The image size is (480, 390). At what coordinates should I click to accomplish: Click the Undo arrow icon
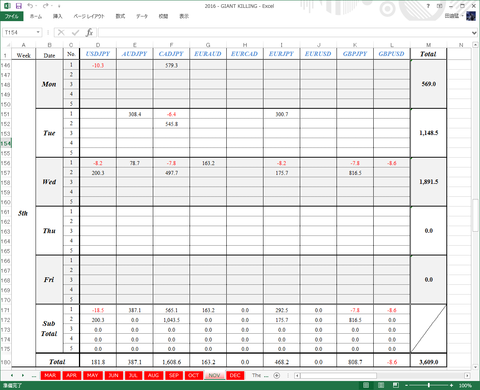click(30, 6)
